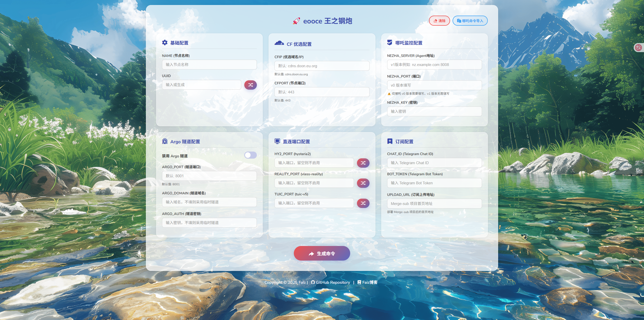Screen dimensions: 644x320
Task: Click the cloud icon in CF 优选配置 header
Action: coord(279,43)
